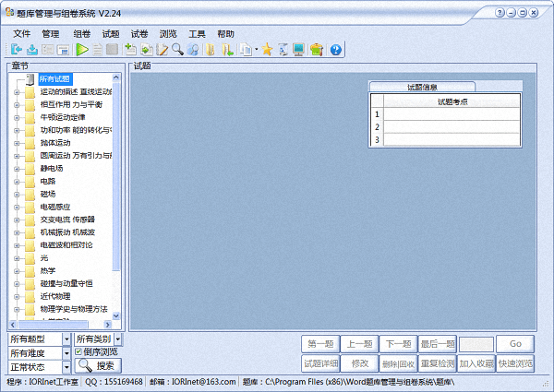The image size is (554, 392).
Task: Click the Go button
Action: pos(514,343)
